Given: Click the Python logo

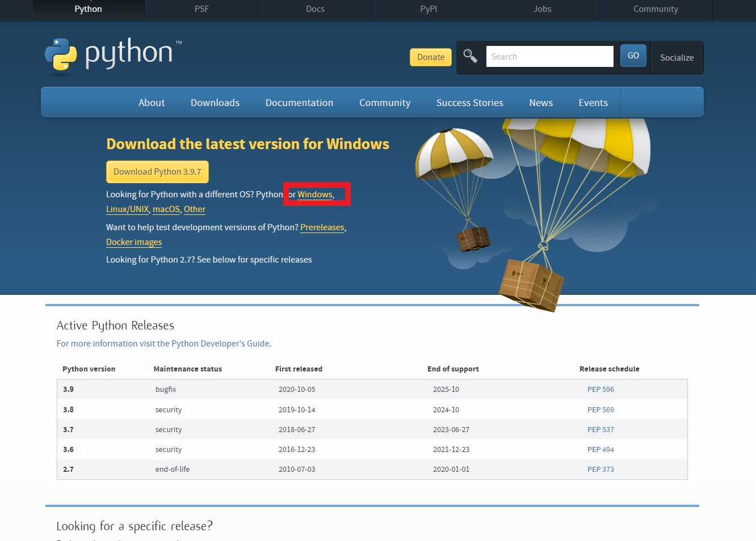Looking at the screenshot, I should pyautogui.click(x=114, y=56).
